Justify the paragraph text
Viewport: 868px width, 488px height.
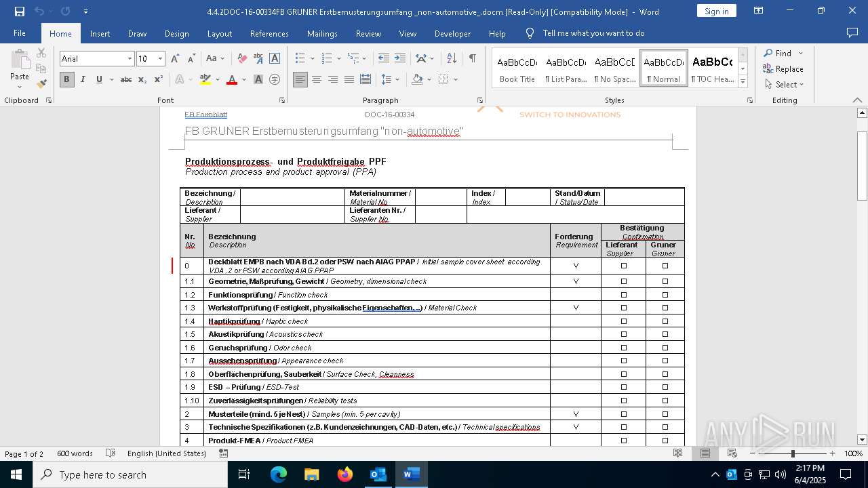coord(349,79)
